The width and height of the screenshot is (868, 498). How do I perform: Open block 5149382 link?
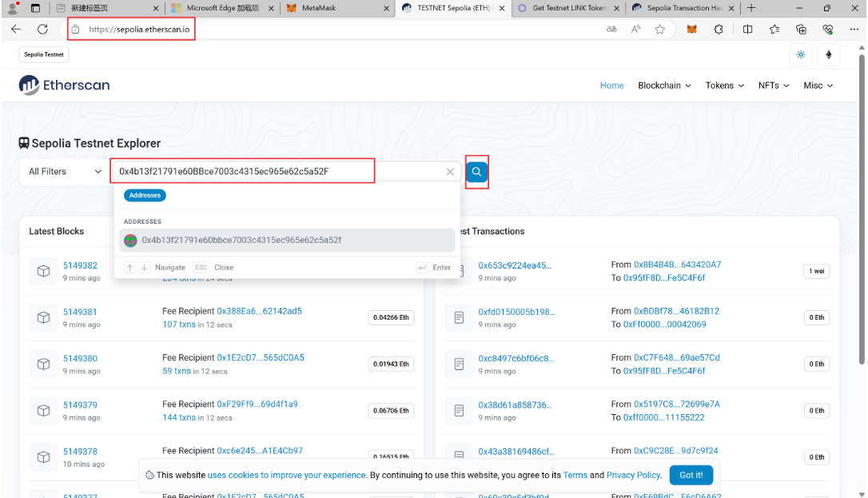tap(80, 265)
